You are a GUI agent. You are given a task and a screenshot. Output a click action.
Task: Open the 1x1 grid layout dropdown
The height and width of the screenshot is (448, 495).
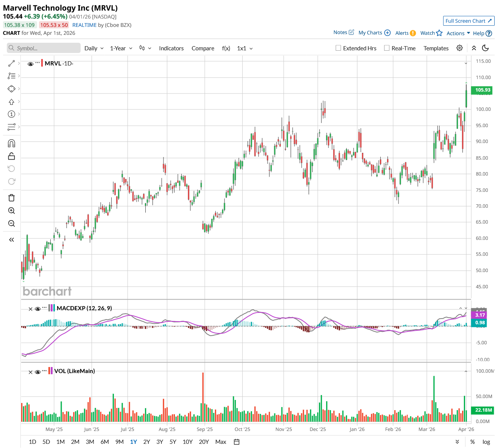[245, 48]
